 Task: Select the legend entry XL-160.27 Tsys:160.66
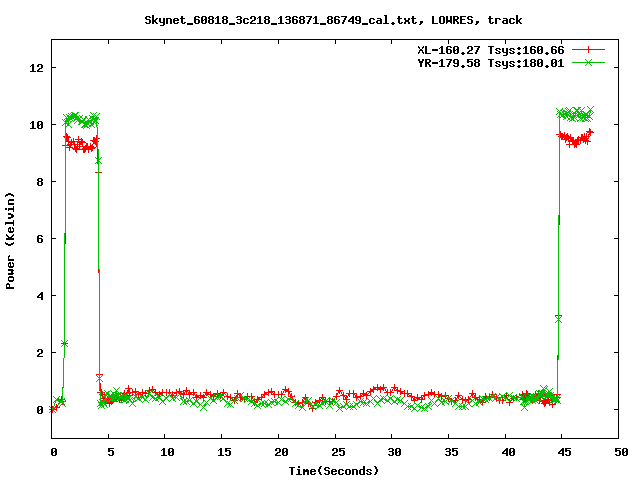[491, 50]
